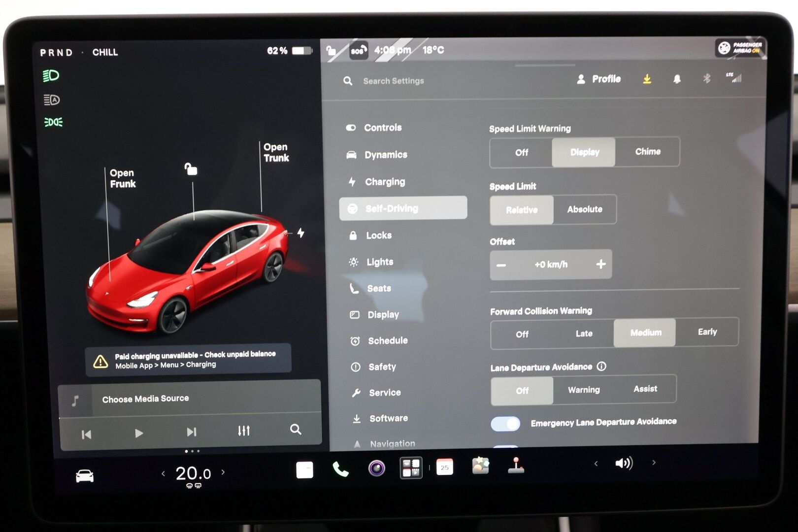Set Speed Limit Warning to Chime

click(647, 152)
